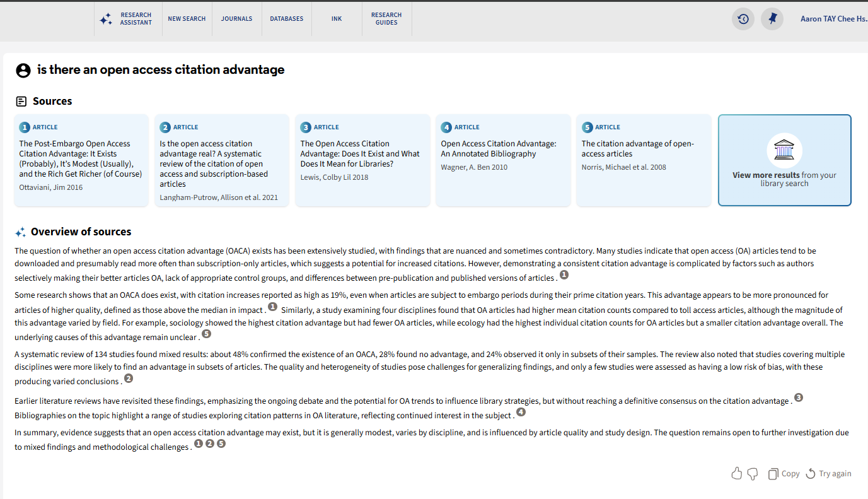
Task: Click the user avatar icon beside query
Action: [23, 71]
